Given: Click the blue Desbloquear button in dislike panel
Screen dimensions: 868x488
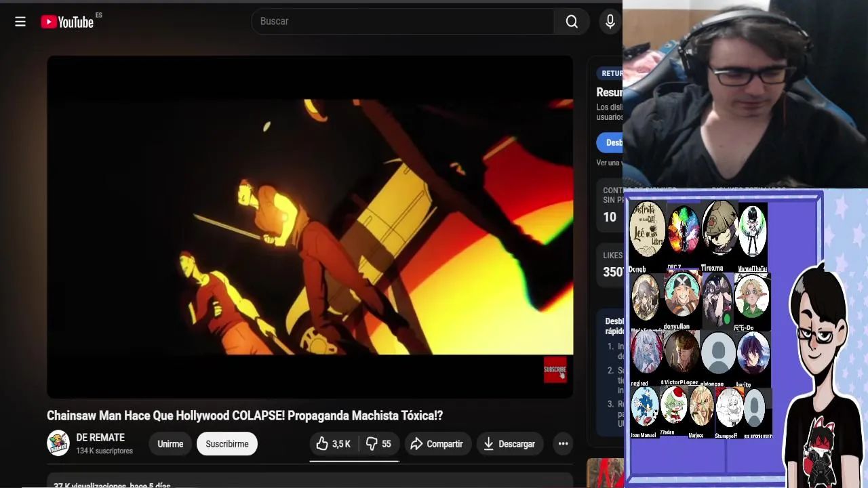Looking at the screenshot, I should click(610, 142).
